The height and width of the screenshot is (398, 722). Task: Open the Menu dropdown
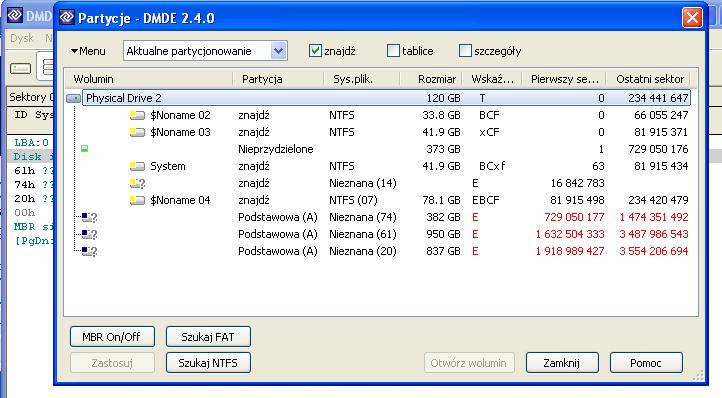click(x=88, y=51)
